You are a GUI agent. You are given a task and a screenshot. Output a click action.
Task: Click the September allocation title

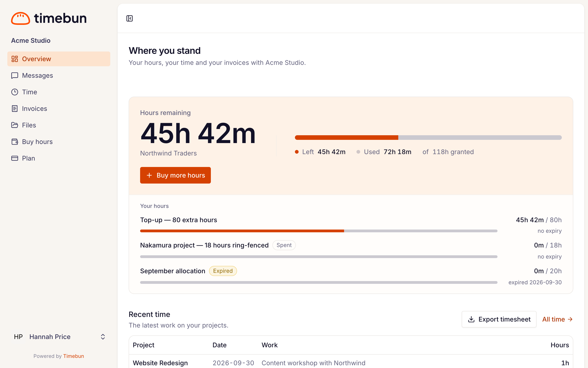pyautogui.click(x=173, y=271)
